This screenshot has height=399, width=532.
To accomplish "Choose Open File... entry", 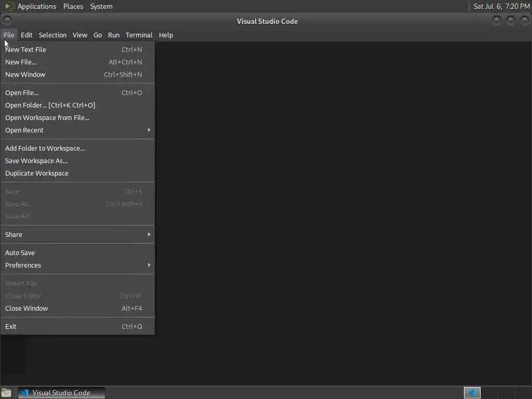I will [77, 92].
